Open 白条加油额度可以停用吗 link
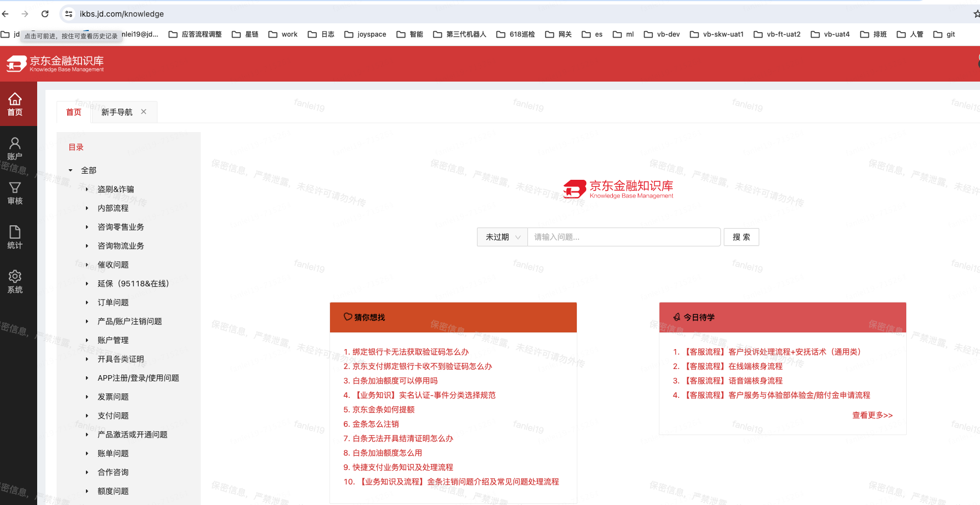 point(395,381)
